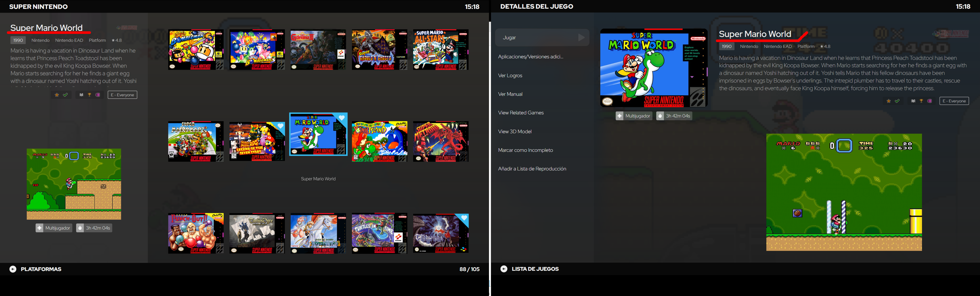The image size is (980, 296).
Task: Select the Super Mario RPG cover
Action: 257,142
